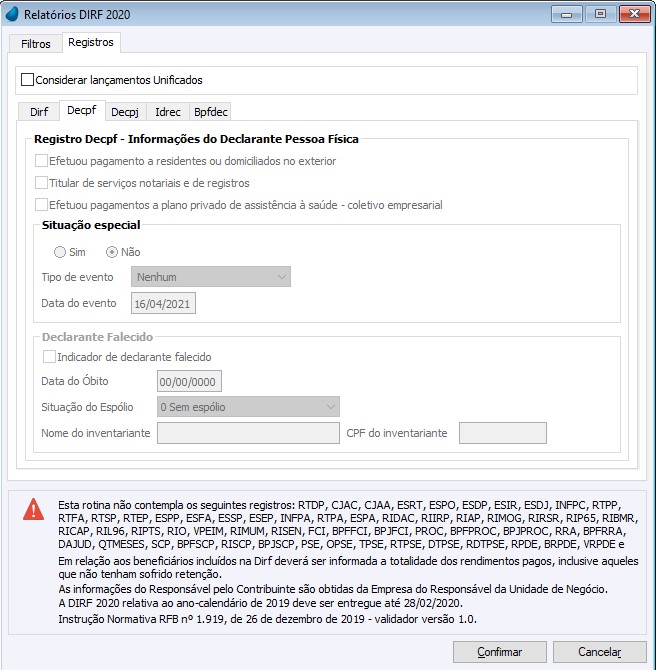Screen dimensions: 656x670
Task: Enable Considerar lançamentos Unificados checkbox
Action: point(27,80)
